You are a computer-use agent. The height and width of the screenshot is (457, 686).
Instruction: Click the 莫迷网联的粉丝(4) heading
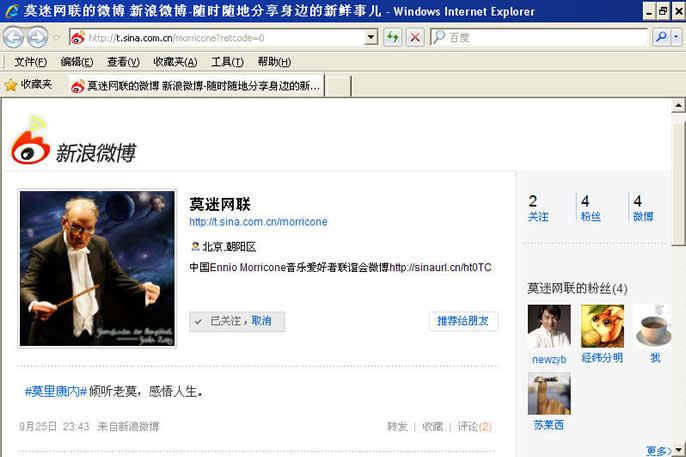tap(578, 289)
